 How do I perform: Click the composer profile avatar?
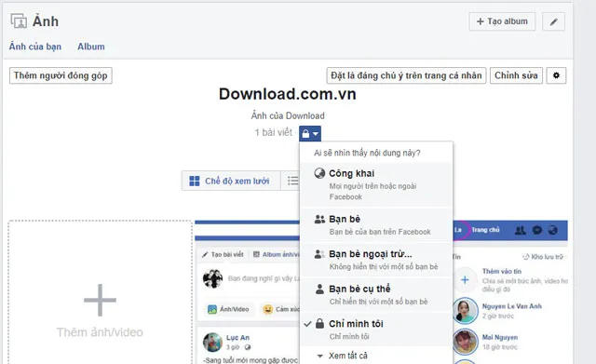[x=212, y=278]
